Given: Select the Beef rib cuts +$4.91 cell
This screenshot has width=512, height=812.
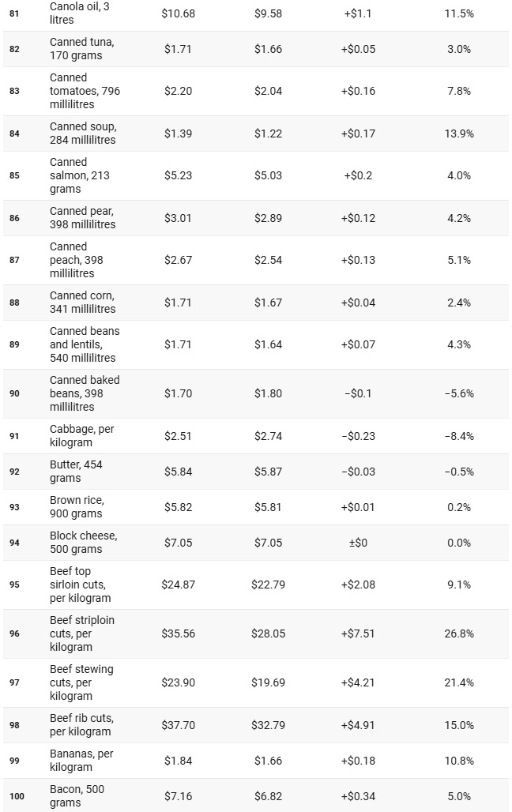Looking at the screenshot, I should tap(358, 725).
